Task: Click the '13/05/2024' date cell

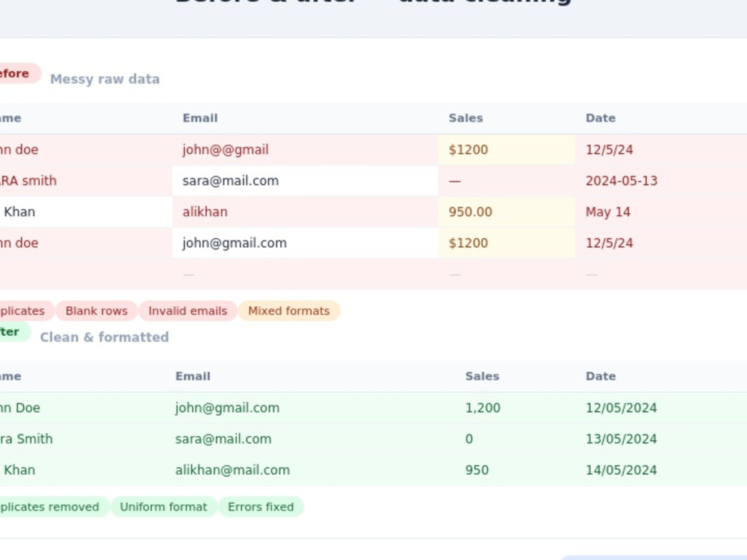Action: [x=661, y=439]
